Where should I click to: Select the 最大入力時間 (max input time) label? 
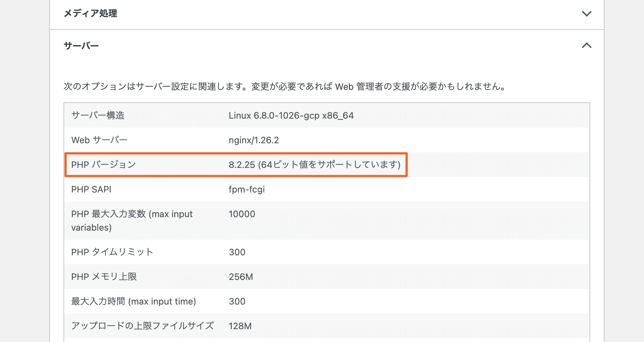pyautogui.click(x=134, y=301)
